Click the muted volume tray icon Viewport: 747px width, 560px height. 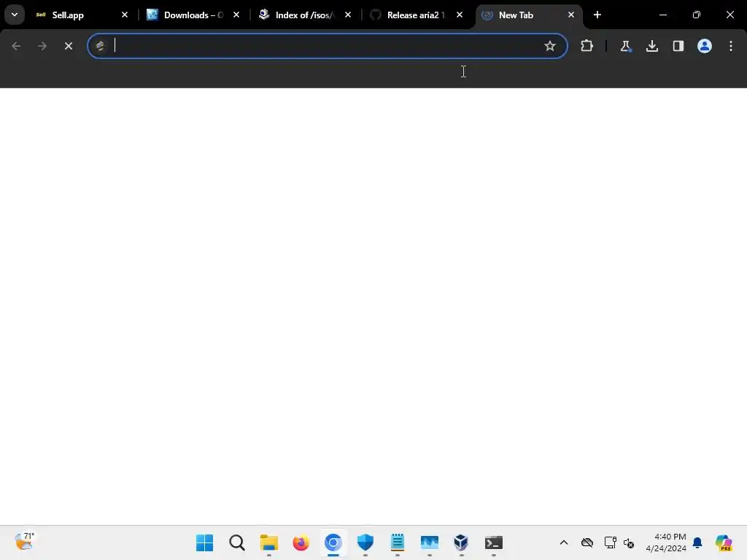coord(629,542)
